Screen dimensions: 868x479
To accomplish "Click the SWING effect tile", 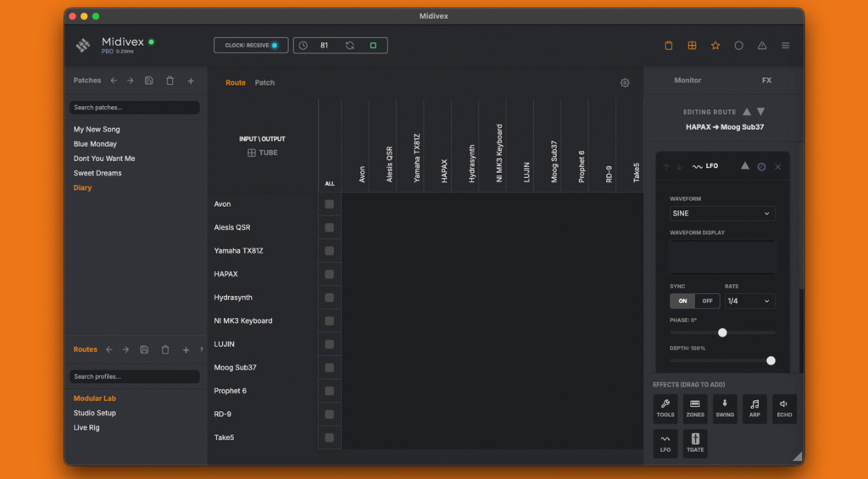I will point(725,409).
